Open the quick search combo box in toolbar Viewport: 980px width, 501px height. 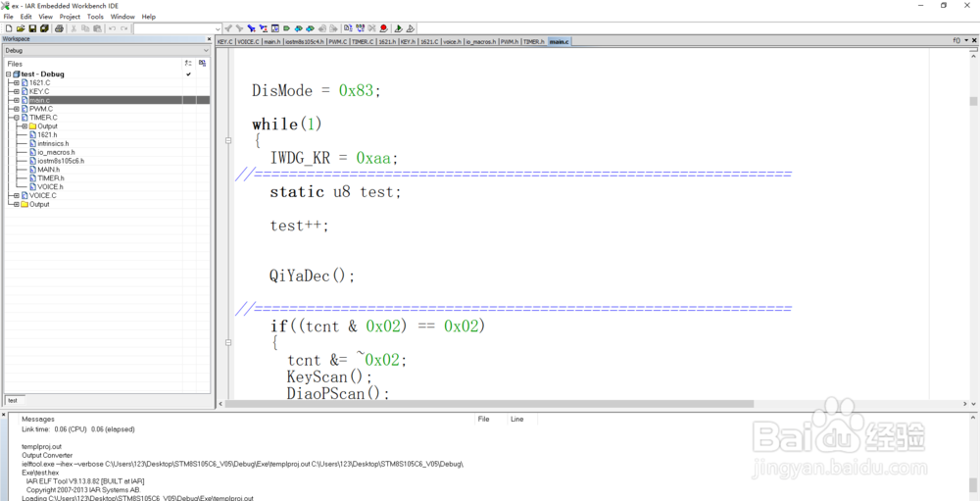click(x=178, y=28)
